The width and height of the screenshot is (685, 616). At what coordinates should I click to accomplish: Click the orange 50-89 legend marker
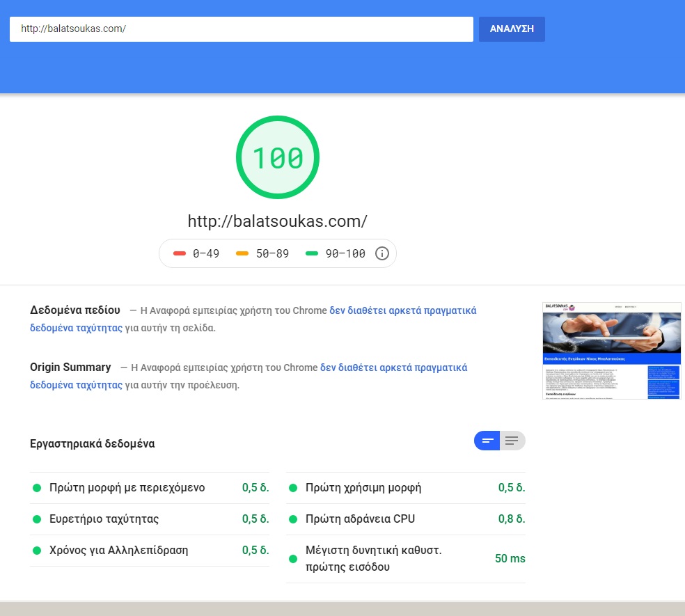point(243,253)
